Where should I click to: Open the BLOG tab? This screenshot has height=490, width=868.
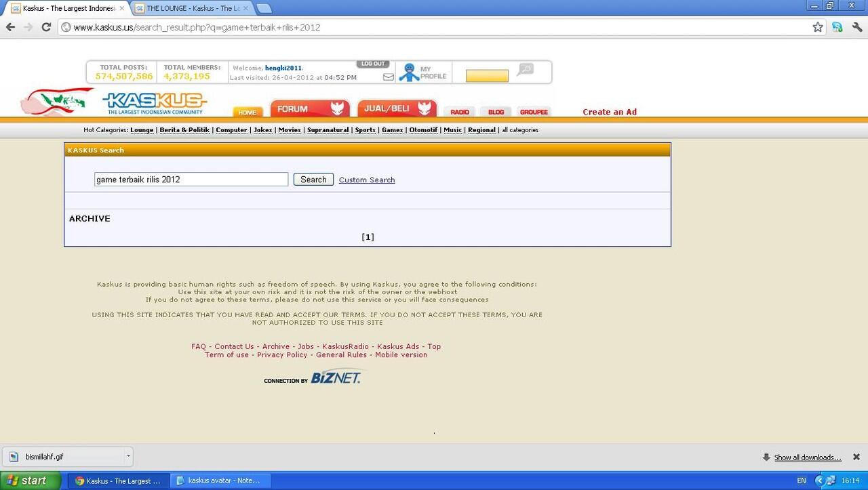(496, 112)
